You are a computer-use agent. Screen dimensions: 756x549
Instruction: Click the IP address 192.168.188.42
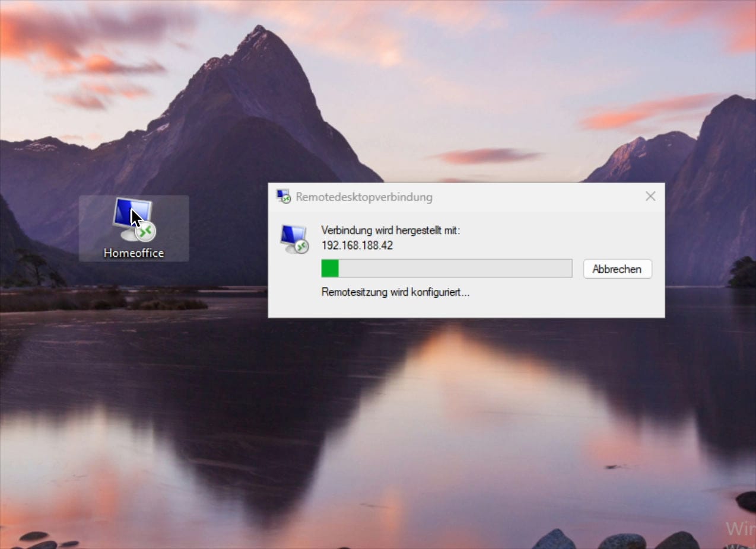click(x=357, y=245)
